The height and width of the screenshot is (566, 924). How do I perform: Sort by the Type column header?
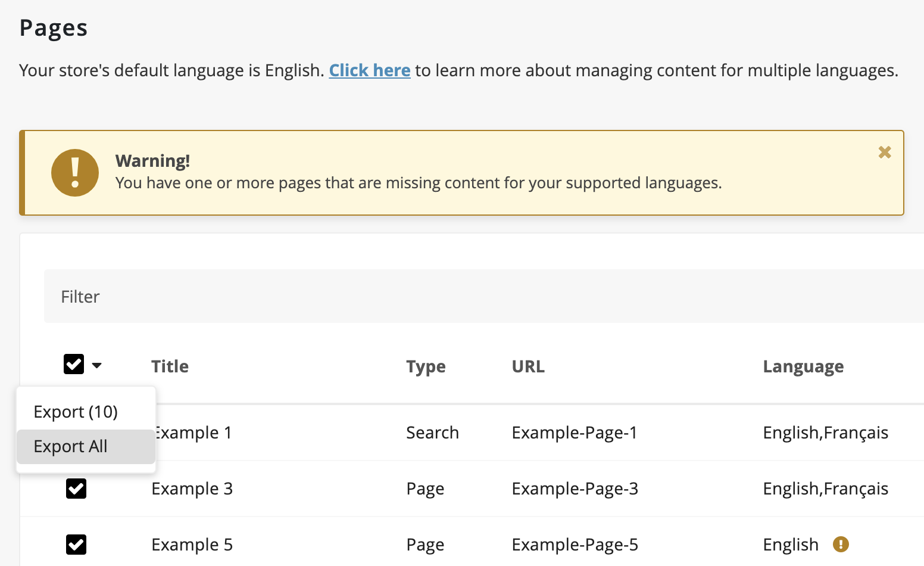coord(426,367)
